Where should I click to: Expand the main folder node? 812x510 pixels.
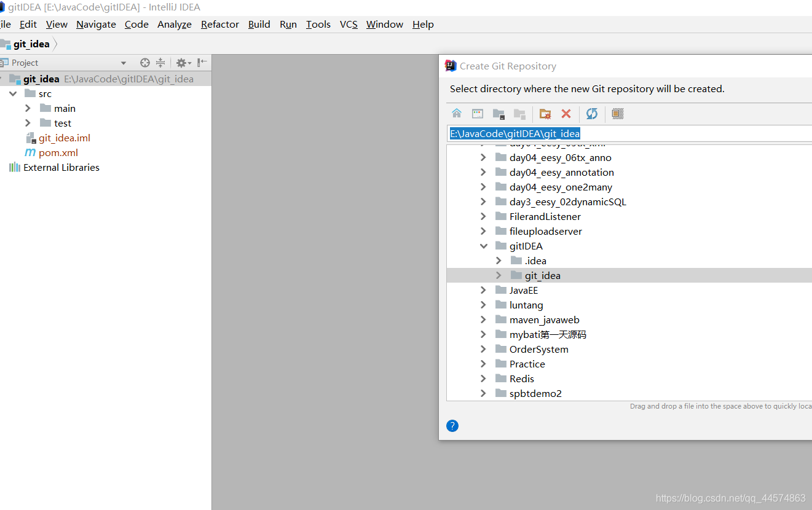pyautogui.click(x=28, y=108)
